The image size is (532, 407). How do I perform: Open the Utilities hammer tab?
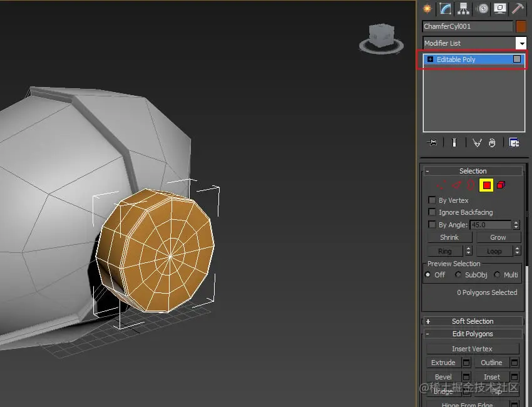coord(518,9)
